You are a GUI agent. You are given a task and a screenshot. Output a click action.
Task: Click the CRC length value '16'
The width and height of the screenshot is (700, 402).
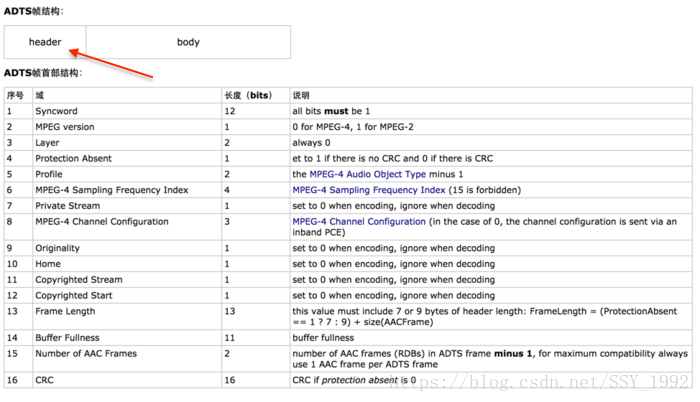[x=229, y=380]
